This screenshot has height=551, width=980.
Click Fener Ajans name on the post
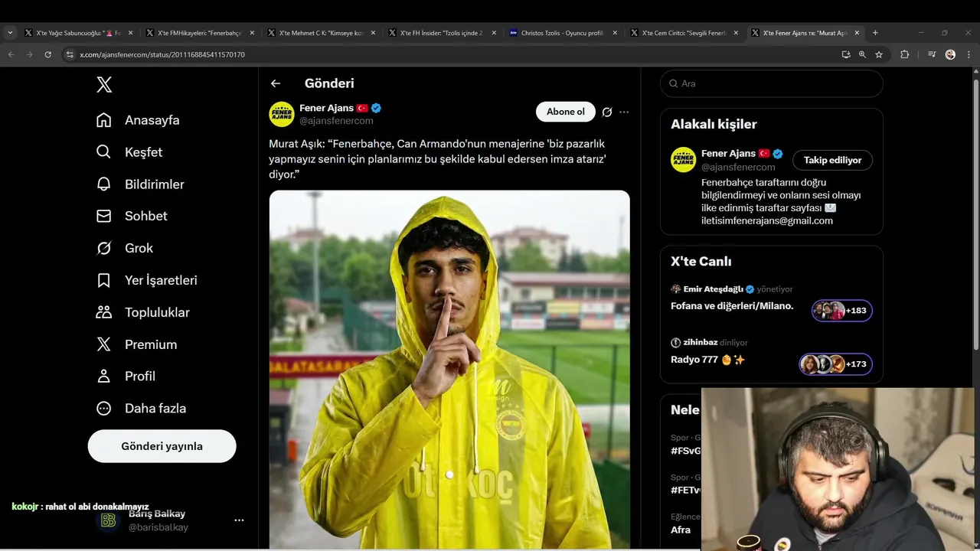click(326, 108)
